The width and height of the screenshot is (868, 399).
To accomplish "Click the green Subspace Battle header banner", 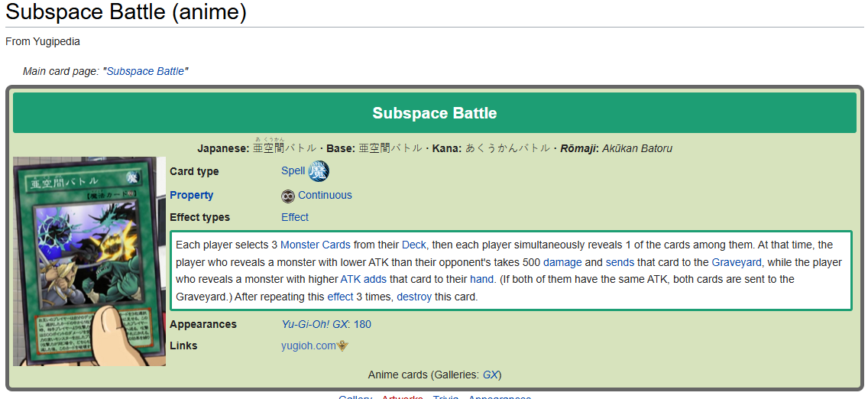I will point(435,113).
